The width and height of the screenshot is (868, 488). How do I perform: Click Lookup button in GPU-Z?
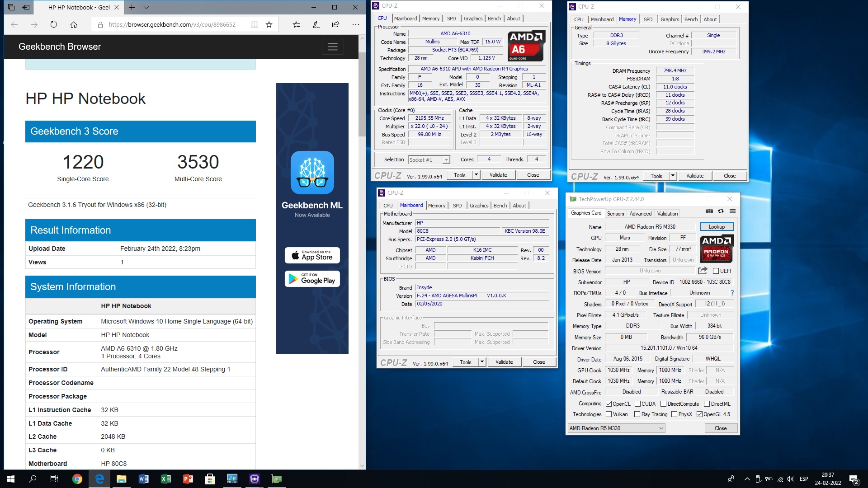717,227
